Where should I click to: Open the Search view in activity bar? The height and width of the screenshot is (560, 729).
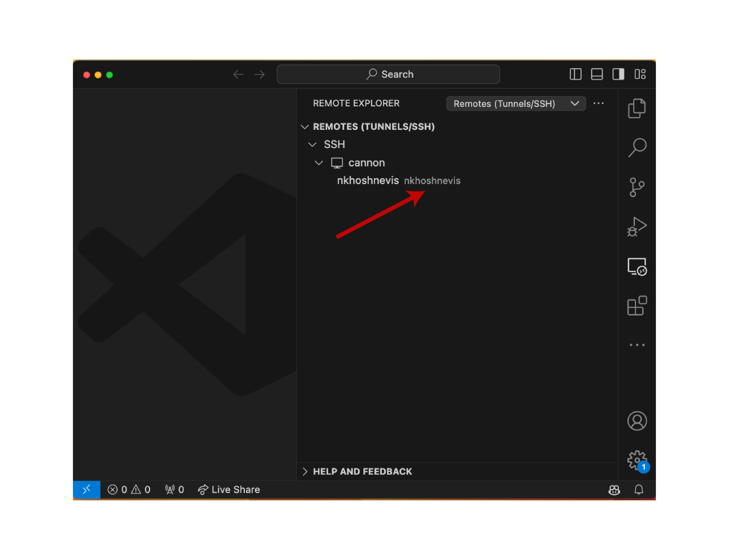click(x=637, y=147)
